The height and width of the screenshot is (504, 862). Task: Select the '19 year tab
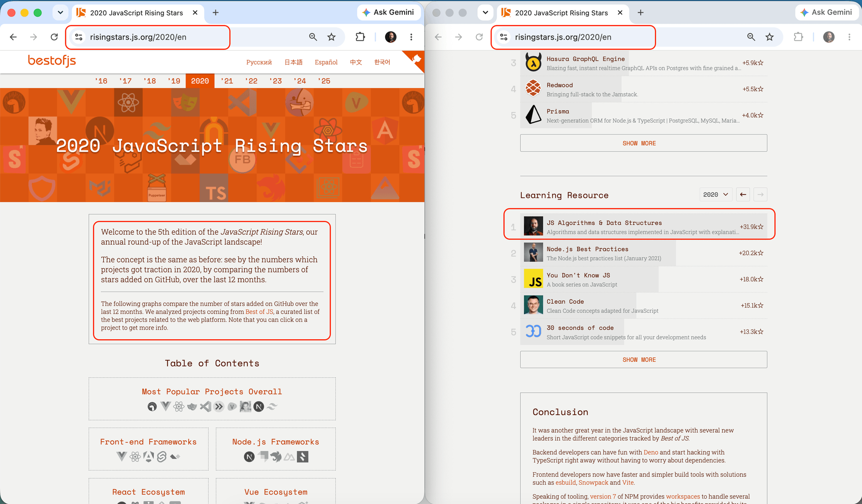[174, 81]
